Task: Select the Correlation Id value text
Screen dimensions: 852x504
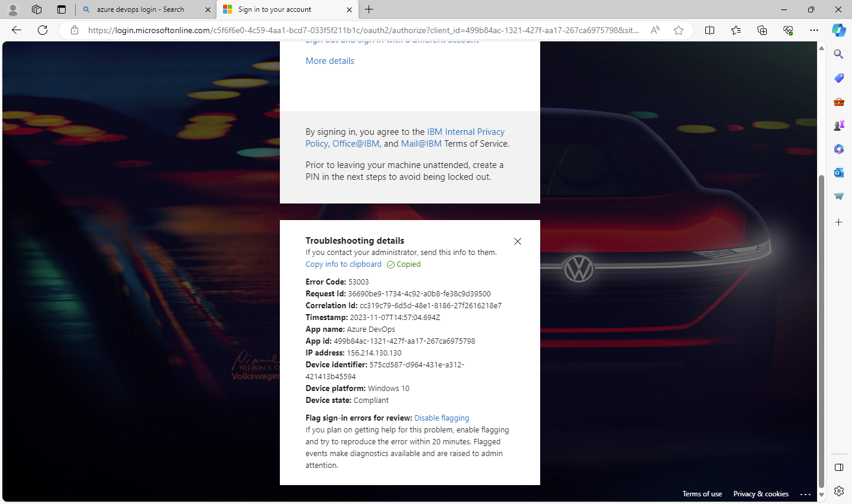Action: pos(431,306)
